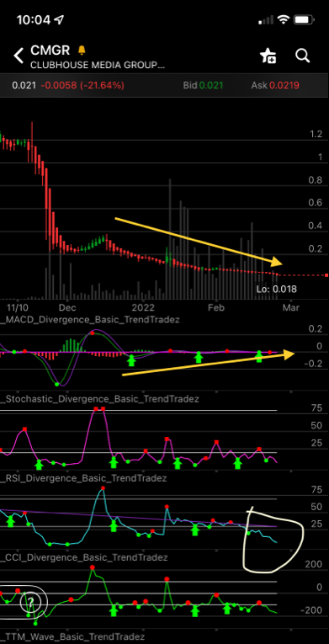The height and width of the screenshot is (644, 329).
Task: Select the MACD_Divergence_Basic_TrendTradez study label
Action: pos(90,319)
